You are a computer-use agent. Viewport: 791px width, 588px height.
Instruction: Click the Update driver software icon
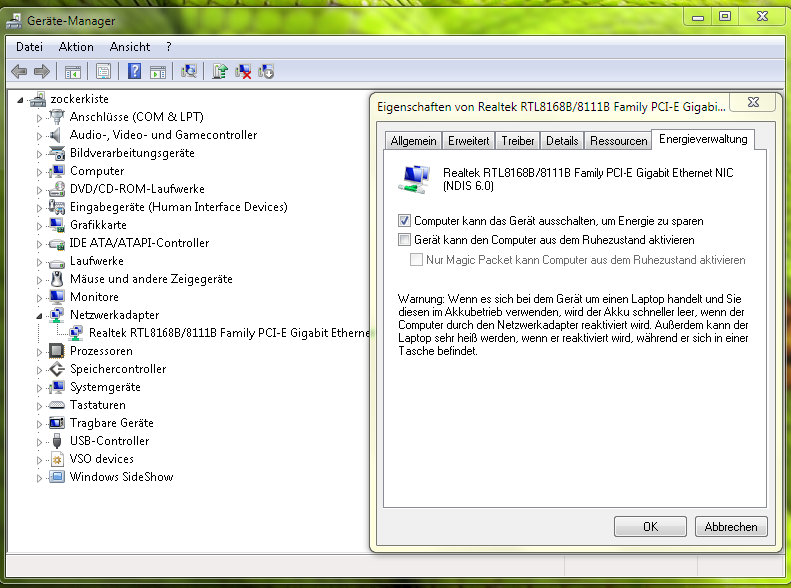click(x=219, y=71)
